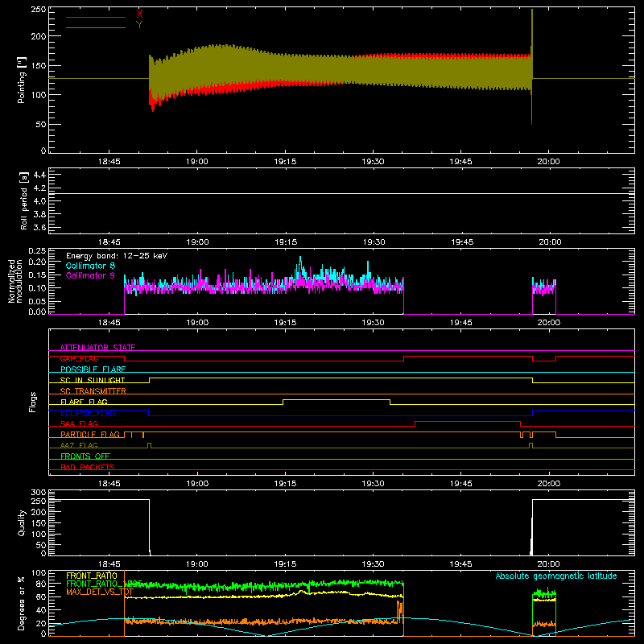Click the PARTICLE_FLAG label
Image resolution: width=644 pixels, height=644 pixels.
[x=90, y=435]
